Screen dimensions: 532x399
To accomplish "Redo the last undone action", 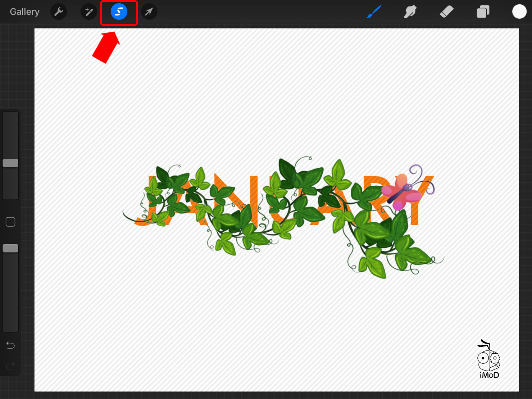I will [10, 366].
